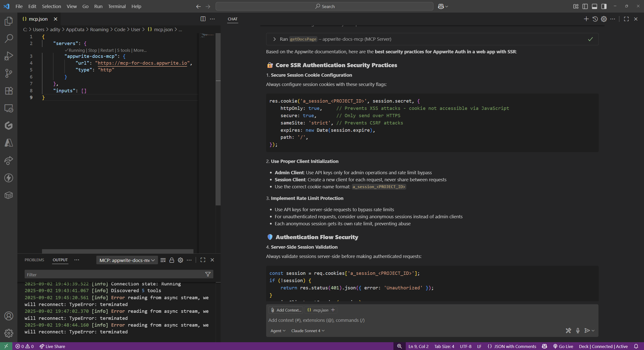Toggle output auto-scroll lock
This screenshot has height=350, width=644.
click(x=172, y=260)
